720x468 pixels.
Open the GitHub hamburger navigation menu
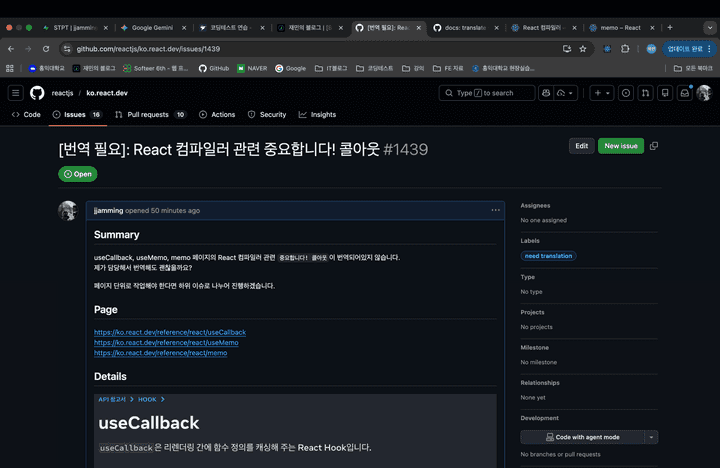[x=15, y=93]
